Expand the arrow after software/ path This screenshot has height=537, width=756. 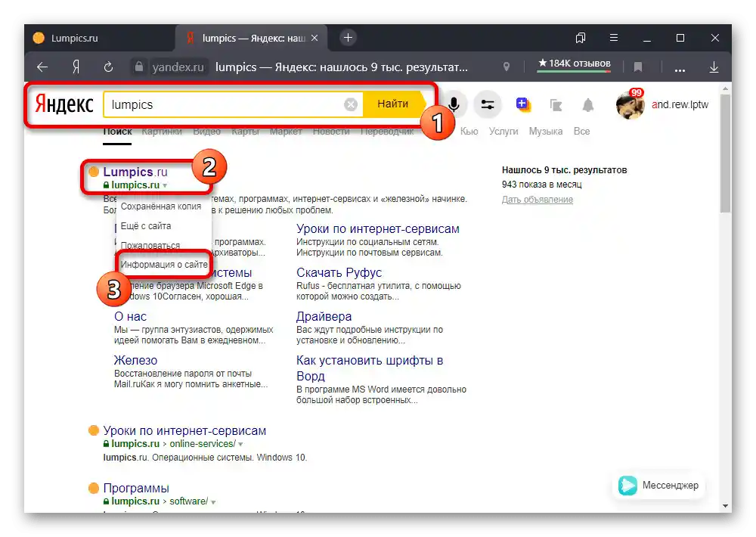click(x=213, y=502)
